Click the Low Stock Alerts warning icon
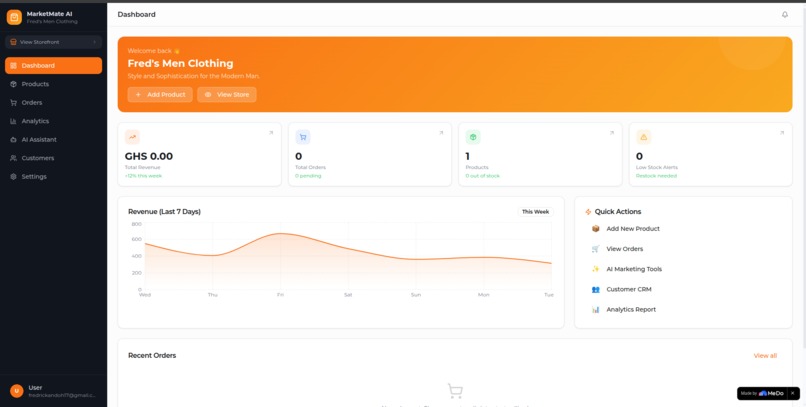The image size is (806, 407). [x=644, y=137]
